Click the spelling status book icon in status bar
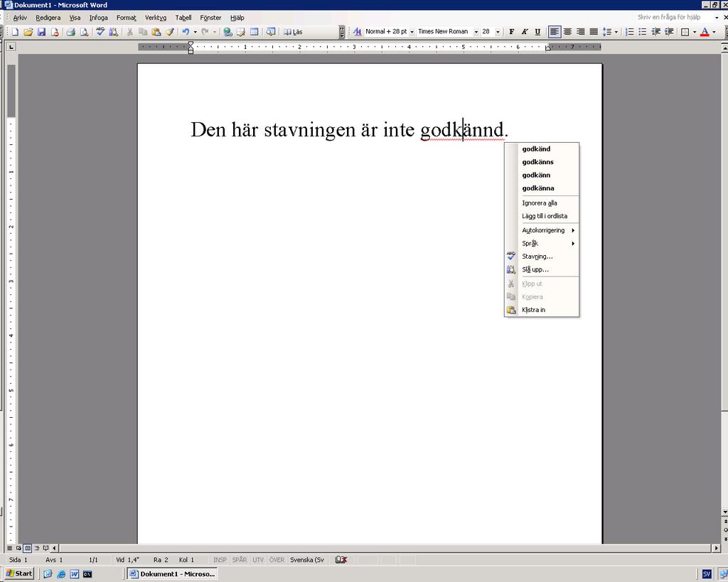Screen dimensions: 728x582 click(x=341, y=560)
